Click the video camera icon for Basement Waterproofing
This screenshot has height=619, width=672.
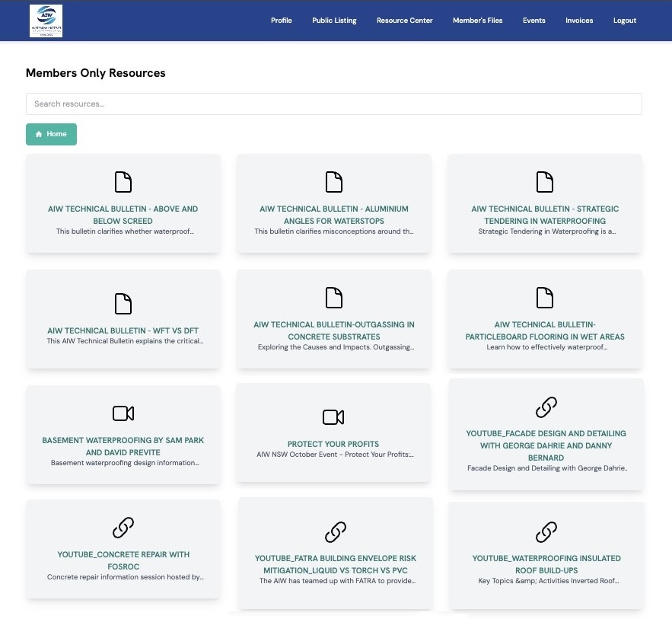click(123, 413)
